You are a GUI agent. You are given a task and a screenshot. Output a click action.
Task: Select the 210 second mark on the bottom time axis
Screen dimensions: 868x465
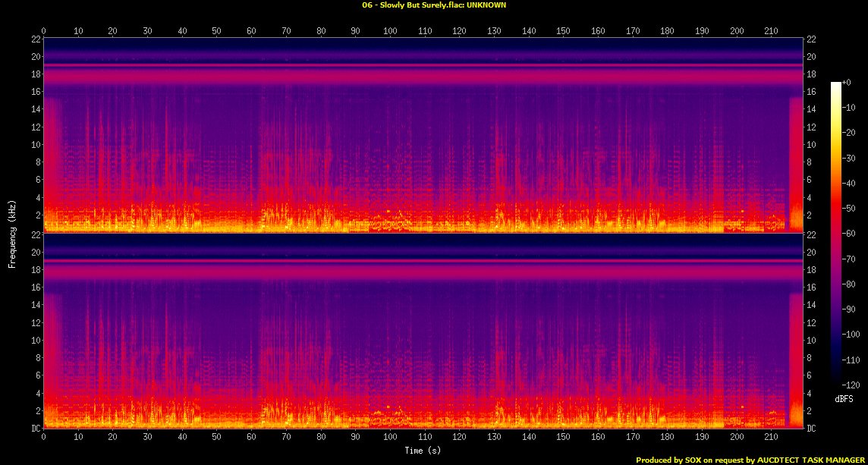coord(772,438)
